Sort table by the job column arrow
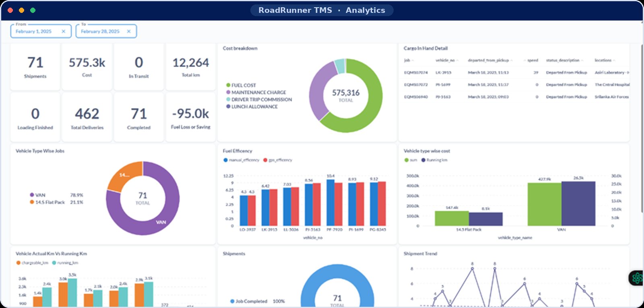Viewport: 644px width, 308px height. 413,61
